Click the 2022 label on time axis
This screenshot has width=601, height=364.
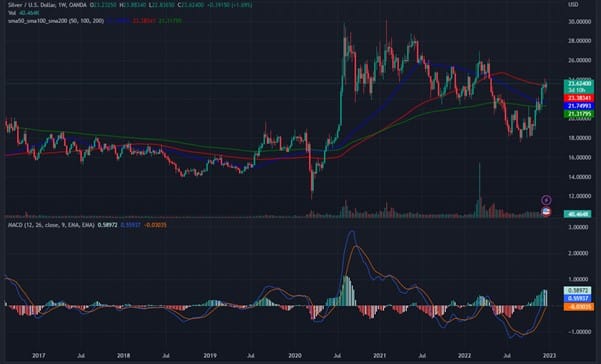tap(465, 356)
